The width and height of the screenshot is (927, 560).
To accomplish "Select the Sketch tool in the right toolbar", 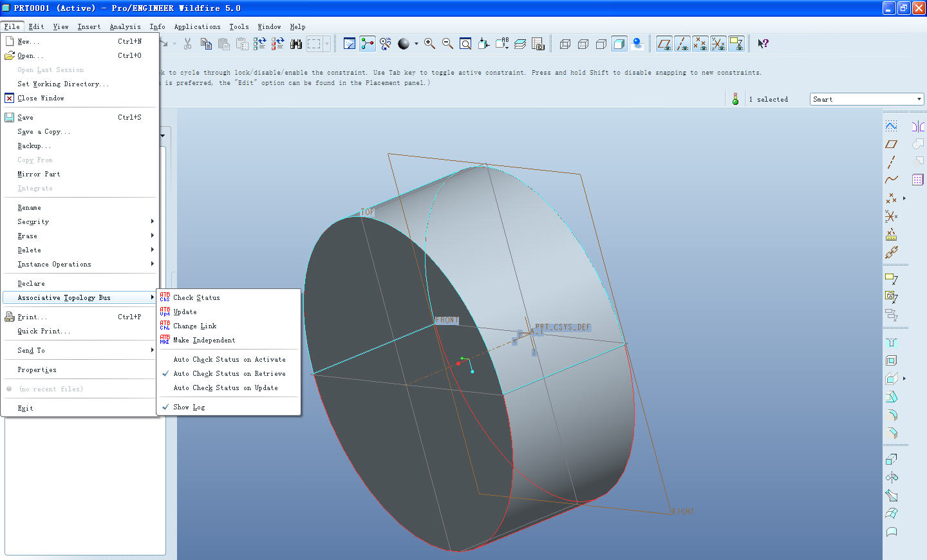I will pos(892,126).
